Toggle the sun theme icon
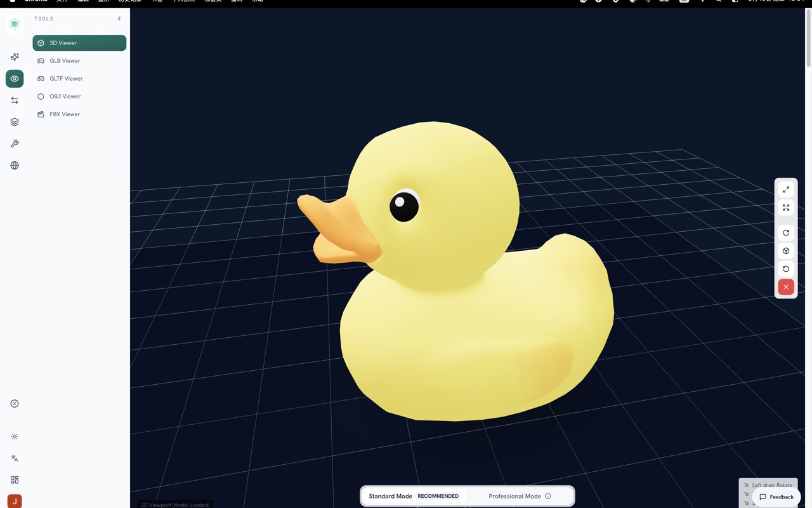 pos(15,437)
